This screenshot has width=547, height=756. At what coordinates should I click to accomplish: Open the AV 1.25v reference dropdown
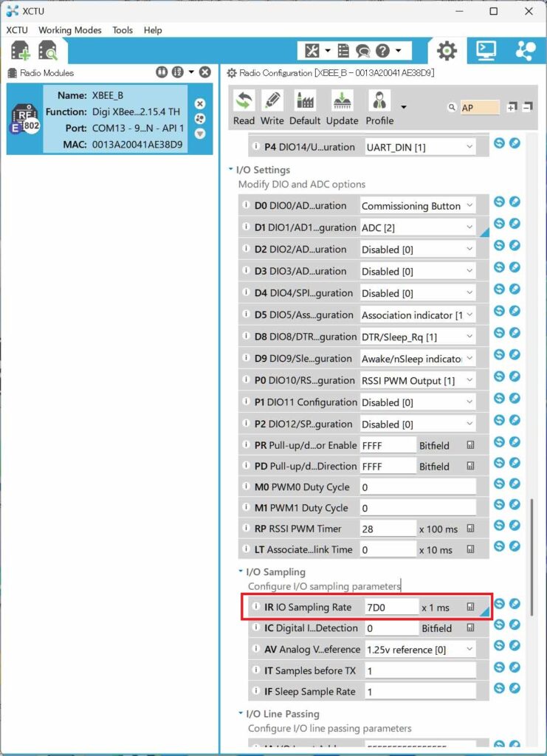pos(420,650)
